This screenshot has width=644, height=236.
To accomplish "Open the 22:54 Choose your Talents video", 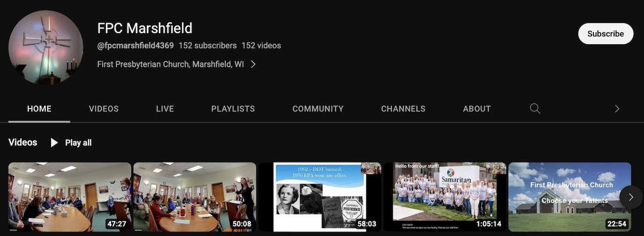I will pyautogui.click(x=570, y=197).
